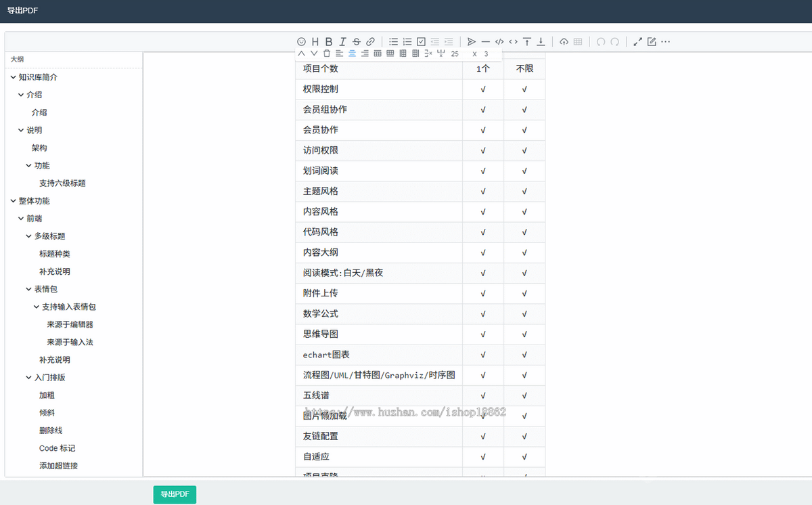
Task: Collapse the 支持输入表情包 outline node
Action: click(37, 307)
